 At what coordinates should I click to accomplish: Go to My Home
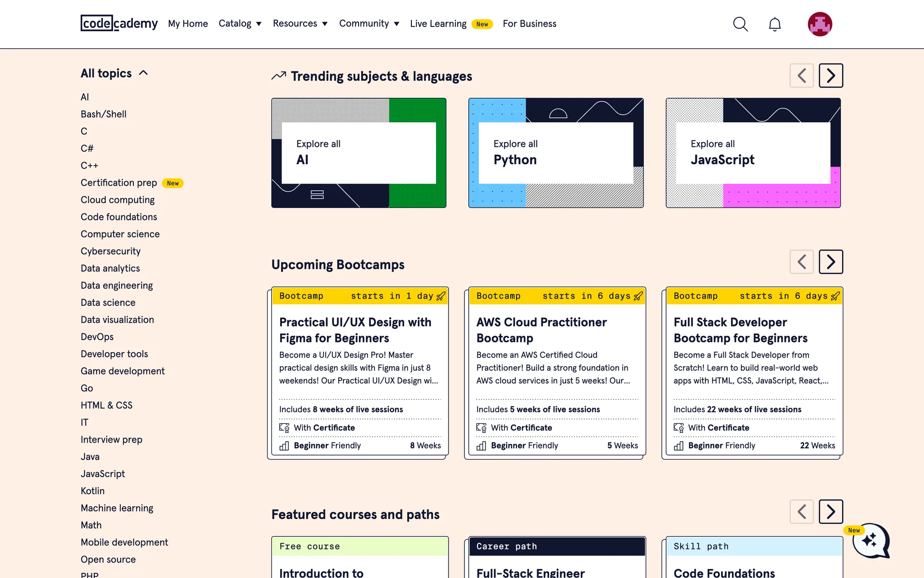coord(188,24)
